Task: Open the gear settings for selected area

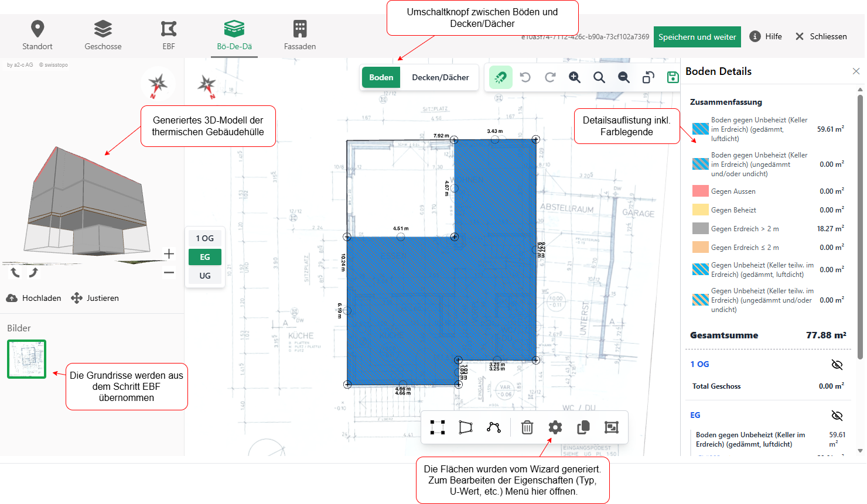Action: click(x=555, y=427)
